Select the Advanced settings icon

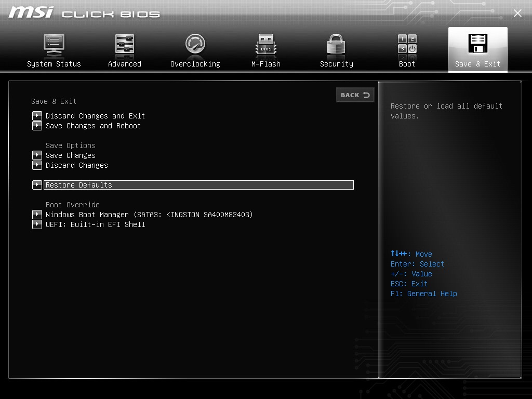124,49
